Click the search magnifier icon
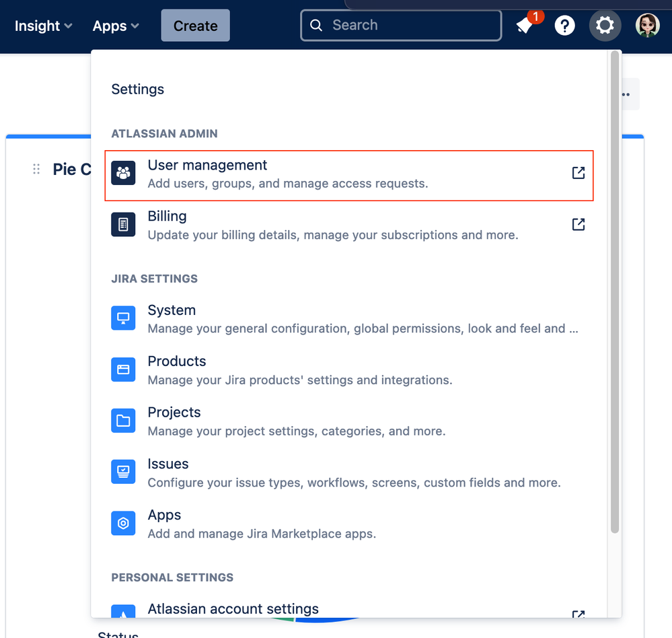This screenshot has width=672, height=638. [316, 26]
